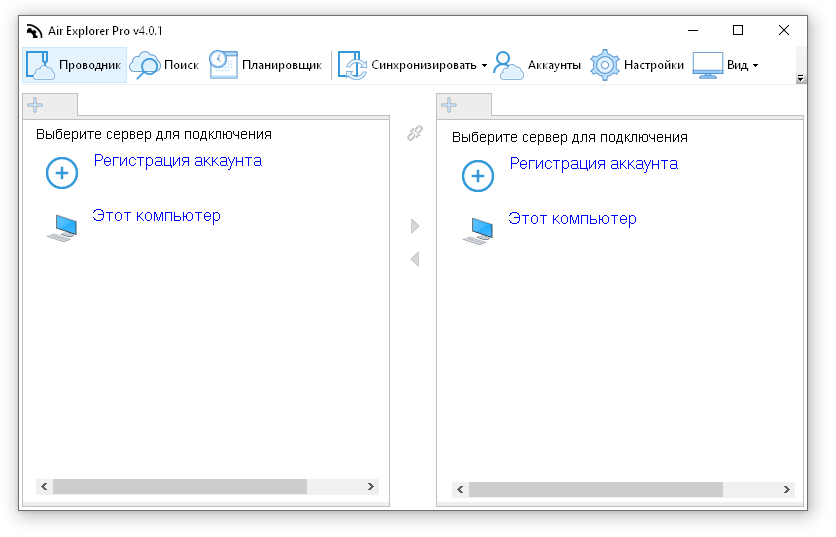Open the Проводник explorer view

click(75, 65)
